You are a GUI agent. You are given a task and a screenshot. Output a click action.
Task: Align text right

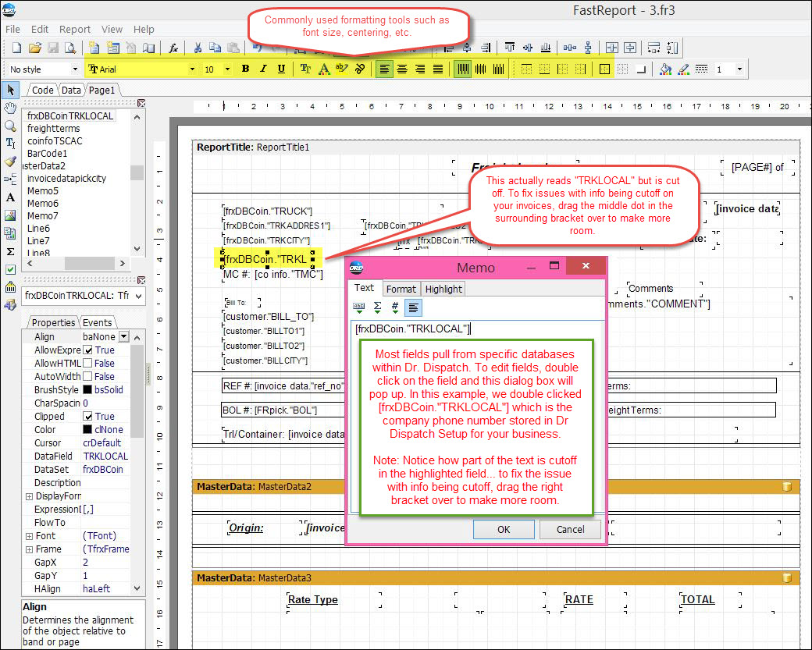[420, 69]
